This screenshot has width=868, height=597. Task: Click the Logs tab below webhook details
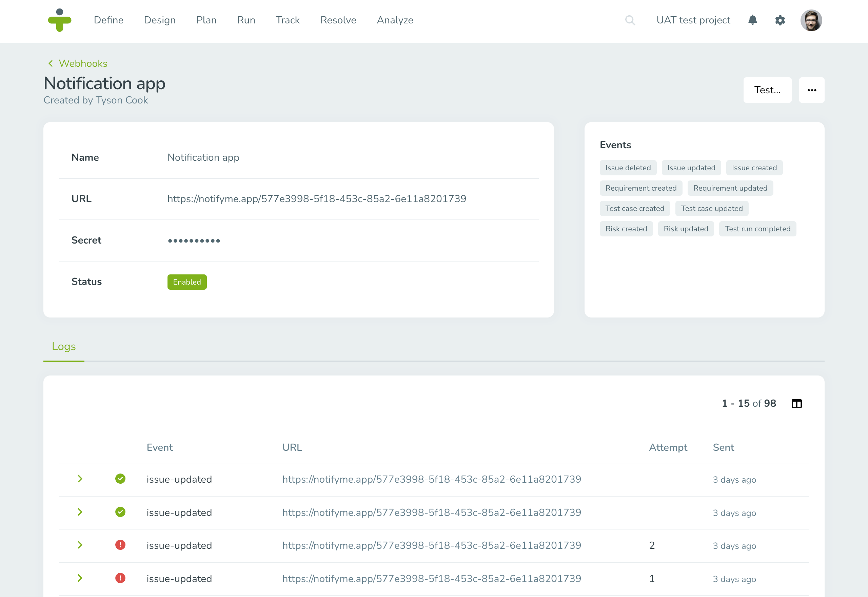pyautogui.click(x=63, y=346)
